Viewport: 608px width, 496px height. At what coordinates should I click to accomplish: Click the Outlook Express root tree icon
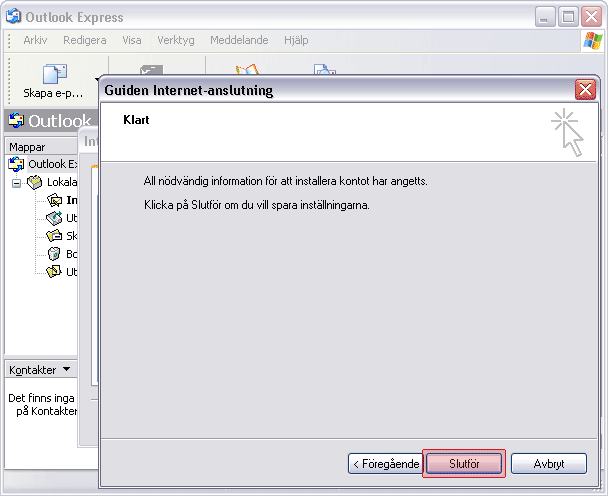pyautogui.click(x=16, y=164)
